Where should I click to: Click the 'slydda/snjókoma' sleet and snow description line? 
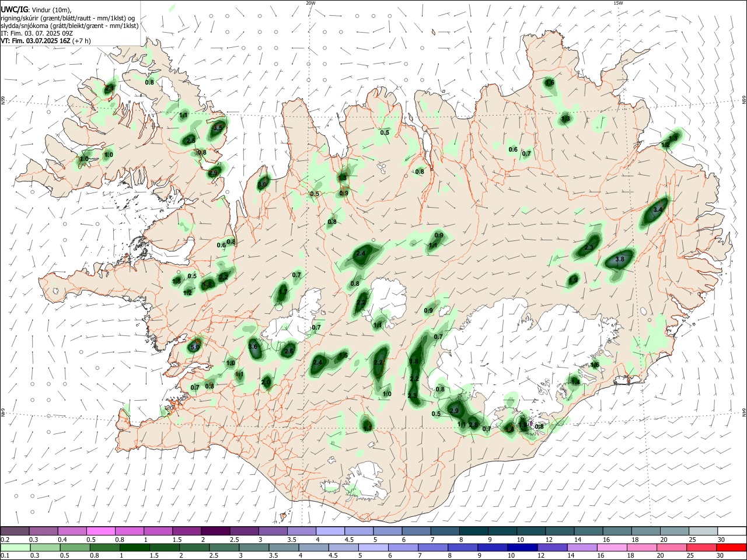point(69,26)
